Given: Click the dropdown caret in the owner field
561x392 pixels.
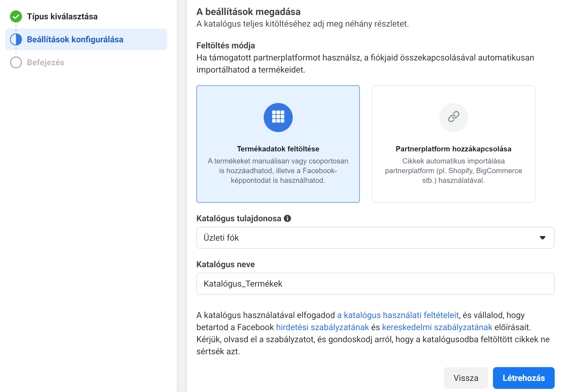Looking at the screenshot, I should [x=542, y=238].
